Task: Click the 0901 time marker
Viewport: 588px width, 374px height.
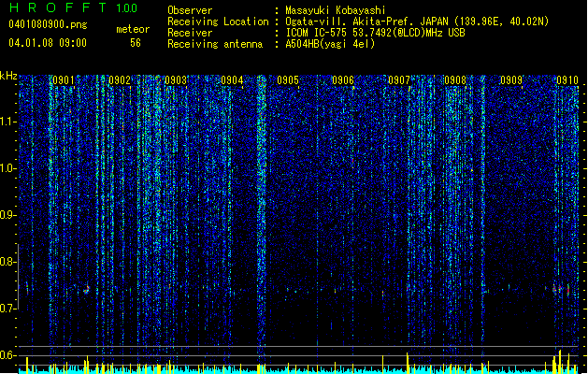Action: click(64, 80)
